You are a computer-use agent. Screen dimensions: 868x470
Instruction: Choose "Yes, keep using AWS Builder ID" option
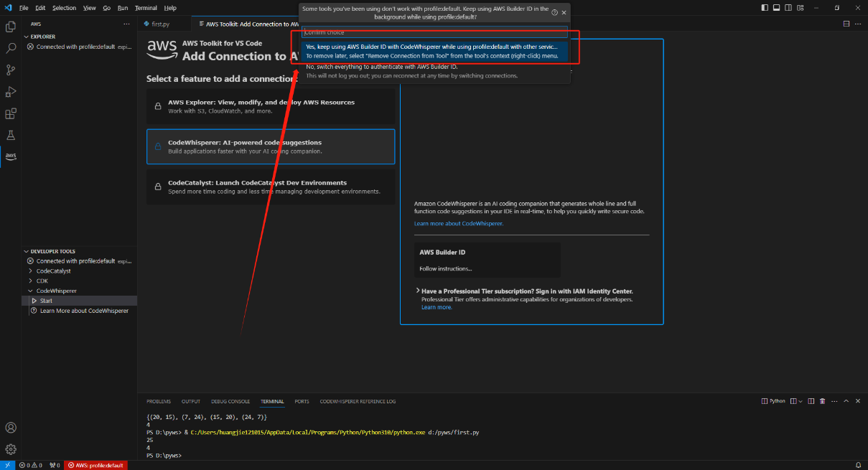(434, 51)
